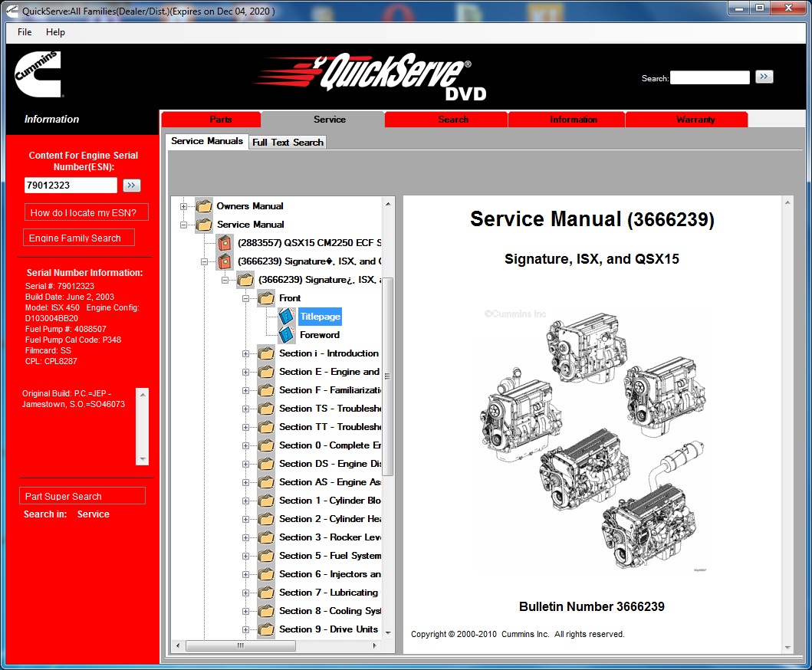Expand Section i - Introduction node
The width and height of the screenshot is (812, 670).
pyautogui.click(x=245, y=354)
